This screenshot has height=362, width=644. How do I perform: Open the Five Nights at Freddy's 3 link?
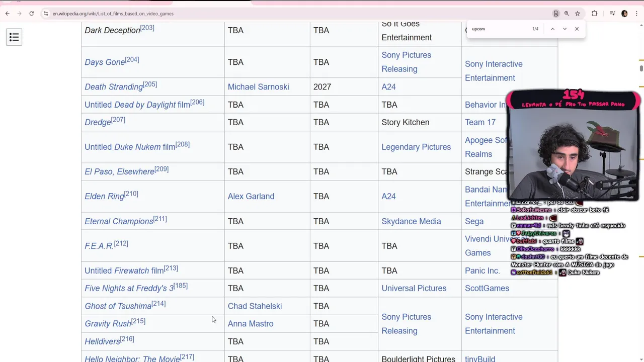129,289
